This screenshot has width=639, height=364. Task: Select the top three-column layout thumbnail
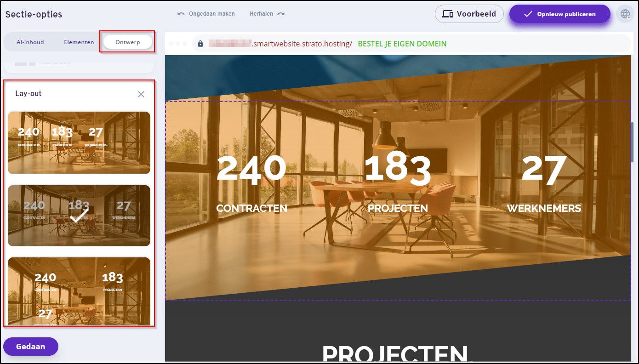coord(79,142)
